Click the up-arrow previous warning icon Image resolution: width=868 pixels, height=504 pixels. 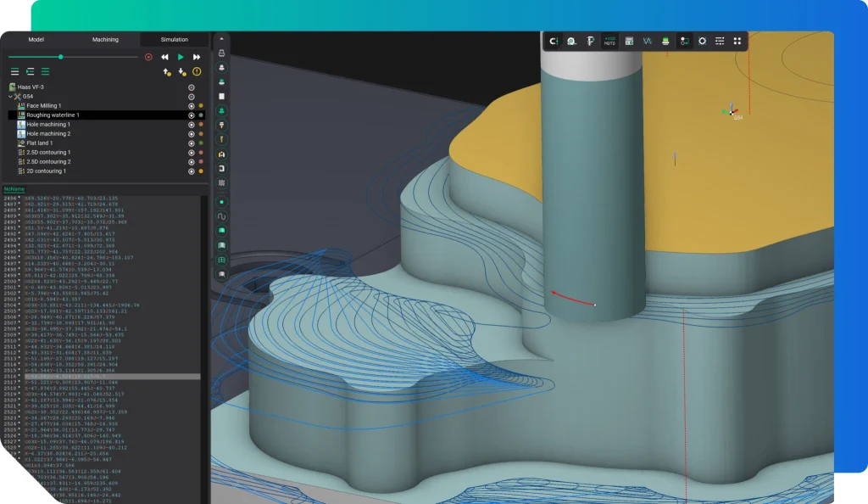pos(167,72)
